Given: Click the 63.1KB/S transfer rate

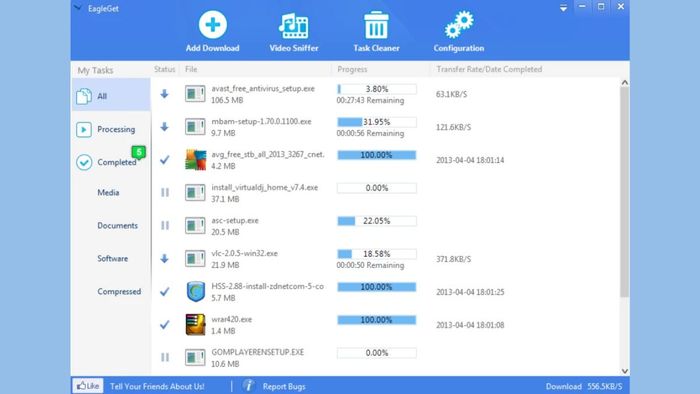Looking at the screenshot, I should [x=451, y=94].
